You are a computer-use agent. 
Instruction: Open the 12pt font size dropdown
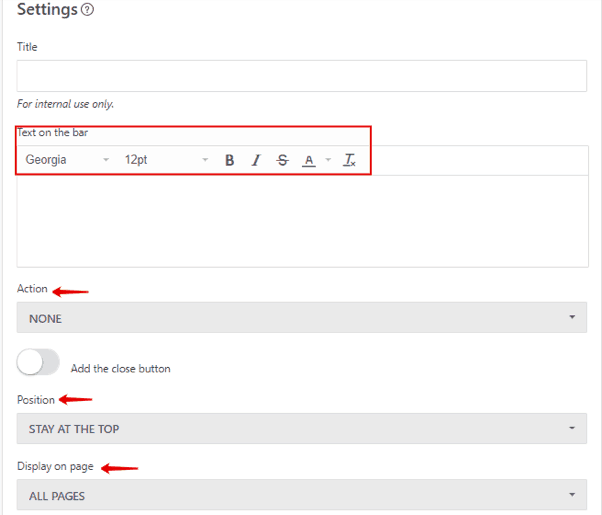pyautogui.click(x=165, y=160)
